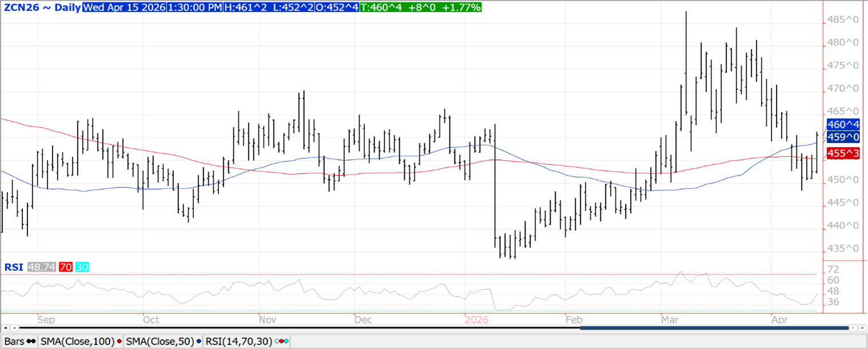Click the red 455^3 SMA price tag
Screen dimensions: 868x349
[x=843, y=153]
